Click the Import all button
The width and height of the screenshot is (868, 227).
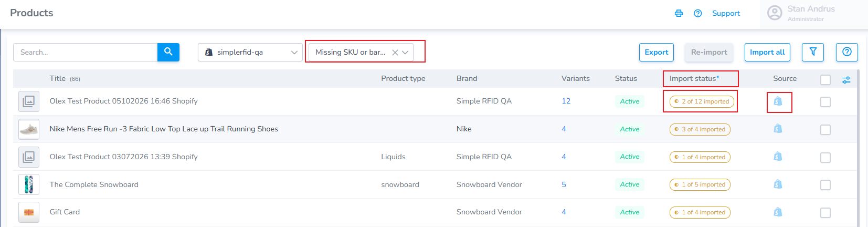(767, 52)
